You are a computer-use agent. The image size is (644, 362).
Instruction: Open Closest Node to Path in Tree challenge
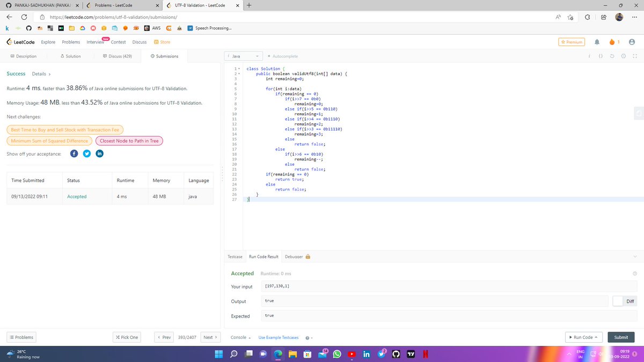click(x=129, y=141)
